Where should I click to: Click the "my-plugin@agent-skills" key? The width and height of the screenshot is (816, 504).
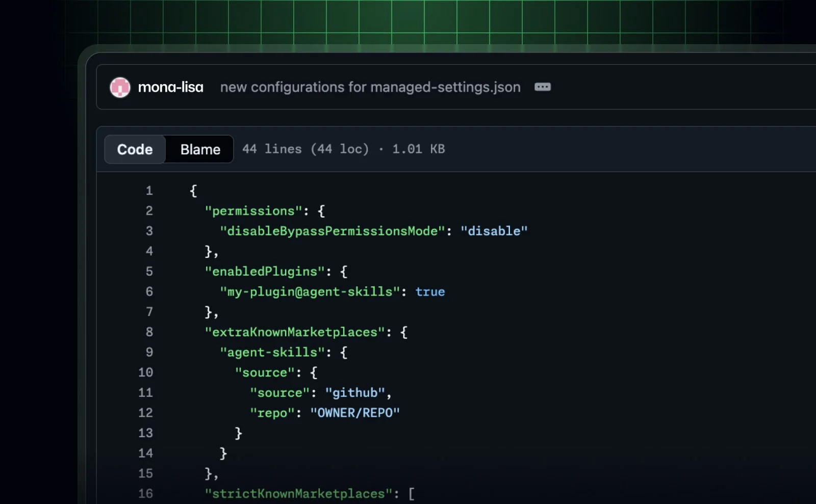[x=310, y=291]
